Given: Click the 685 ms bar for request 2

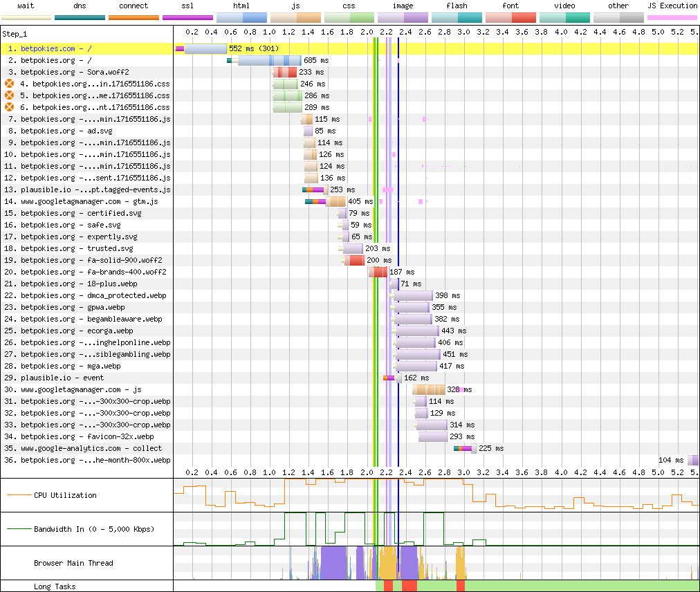Looking at the screenshot, I should [x=264, y=60].
